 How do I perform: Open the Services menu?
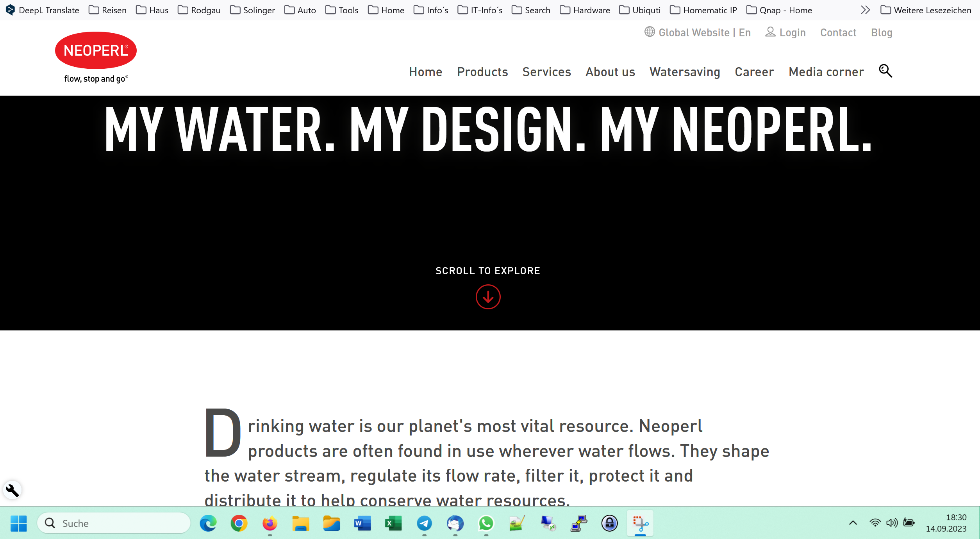click(546, 72)
